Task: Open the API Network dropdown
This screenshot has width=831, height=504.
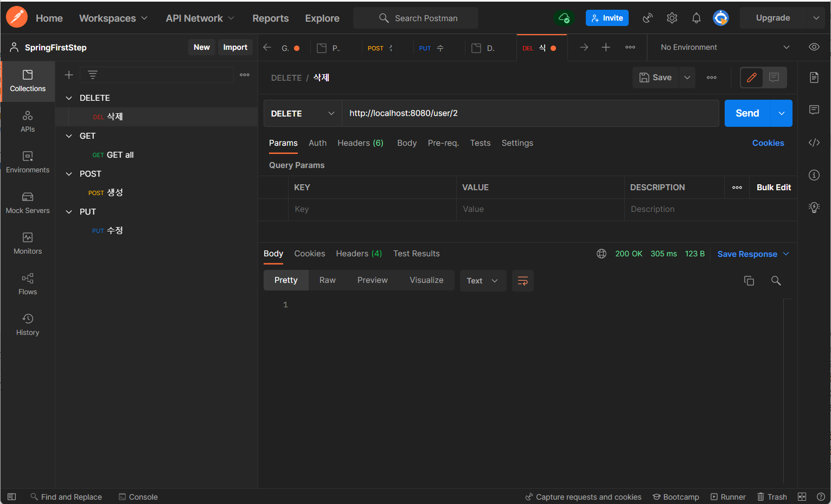Action: pyautogui.click(x=200, y=18)
